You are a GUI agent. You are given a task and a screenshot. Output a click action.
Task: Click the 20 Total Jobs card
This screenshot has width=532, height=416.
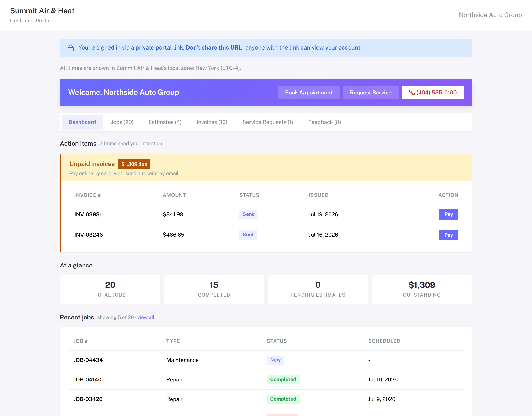(110, 290)
